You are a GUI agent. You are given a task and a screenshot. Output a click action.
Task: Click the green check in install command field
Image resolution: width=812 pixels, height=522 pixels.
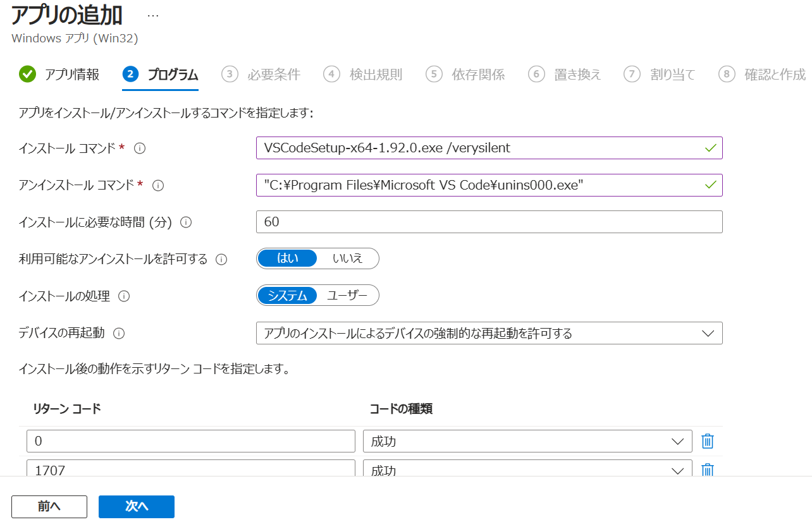coord(710,149)
